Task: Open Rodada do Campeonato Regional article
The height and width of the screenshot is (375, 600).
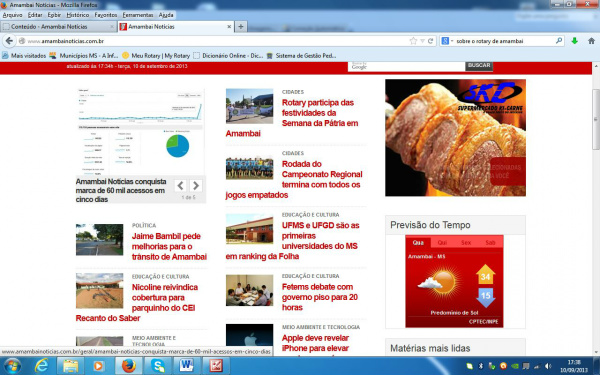Action: point(295,179)
